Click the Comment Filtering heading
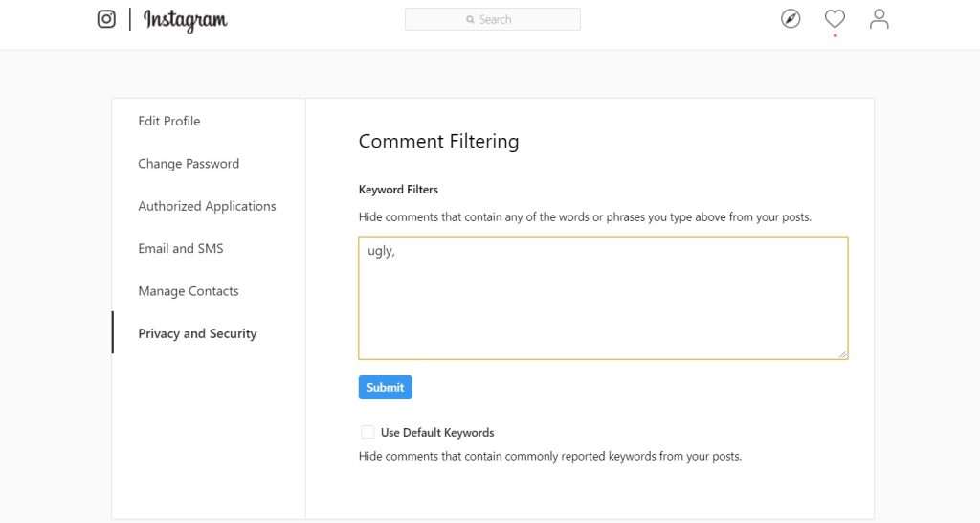This screenshot has height=523, width=980. (x=438, y=142)
